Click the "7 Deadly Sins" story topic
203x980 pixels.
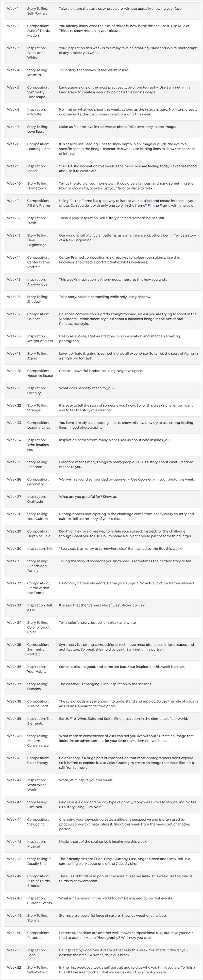39,861
